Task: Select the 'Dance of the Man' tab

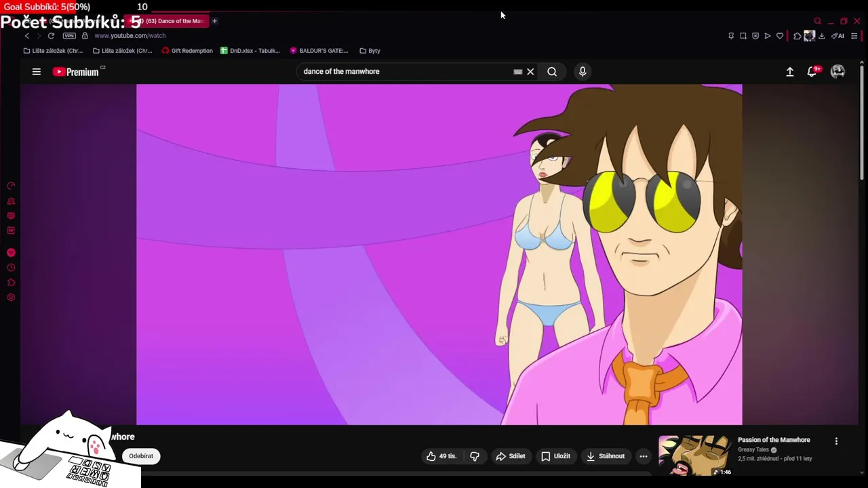Action: coord(166,21)
